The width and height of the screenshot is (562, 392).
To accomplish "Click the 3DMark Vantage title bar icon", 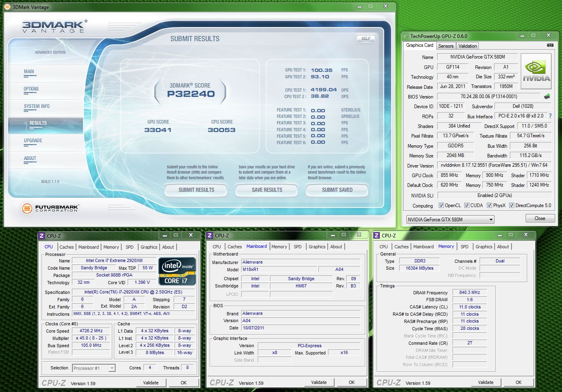I will pyautogui.click(x=7, y=7).
